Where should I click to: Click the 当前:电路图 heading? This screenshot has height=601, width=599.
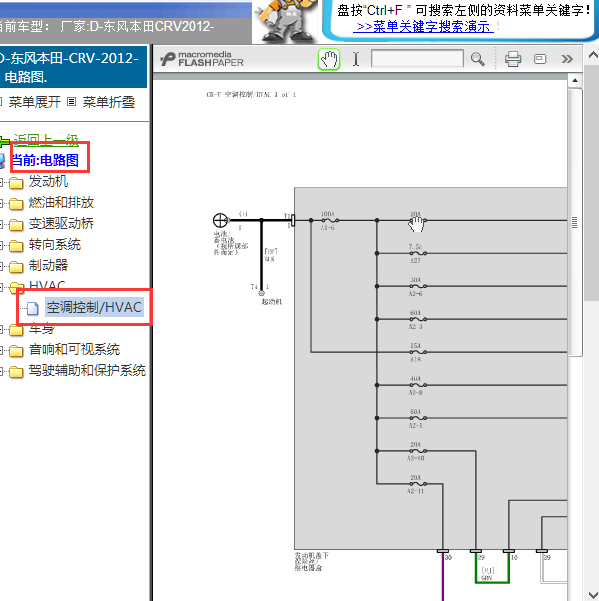click(46, 160)
